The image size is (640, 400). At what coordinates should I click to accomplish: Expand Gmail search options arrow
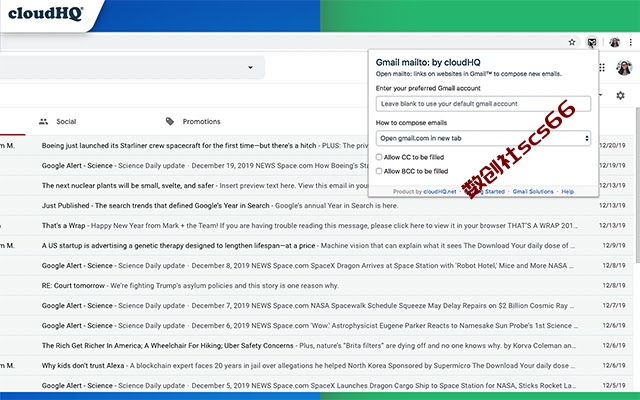point(250,68)
